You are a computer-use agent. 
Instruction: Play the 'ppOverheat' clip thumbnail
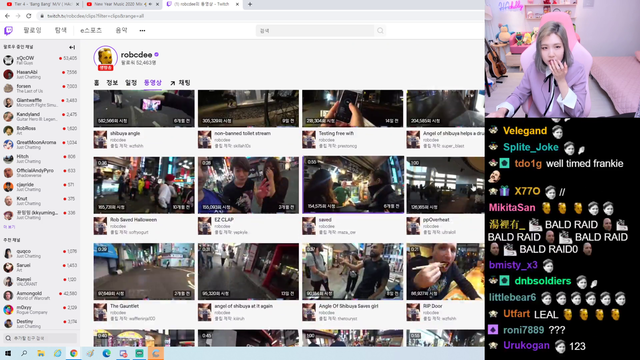point(445,185)
